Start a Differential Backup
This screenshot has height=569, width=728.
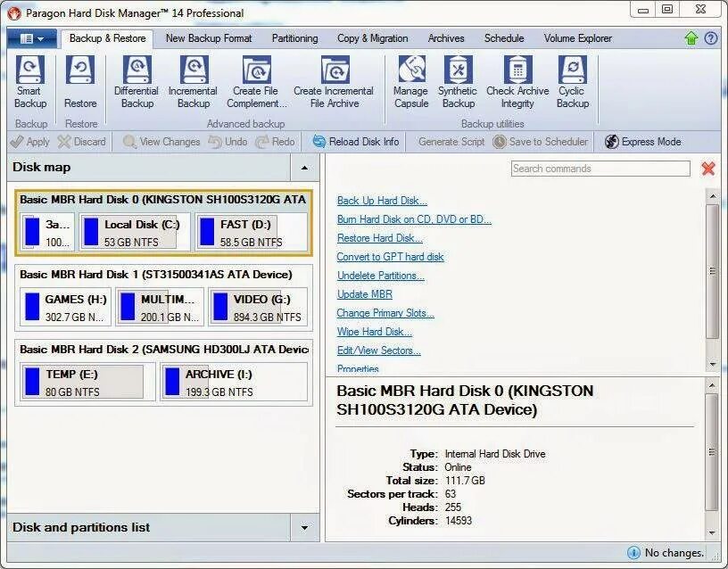tap(136, 82)
